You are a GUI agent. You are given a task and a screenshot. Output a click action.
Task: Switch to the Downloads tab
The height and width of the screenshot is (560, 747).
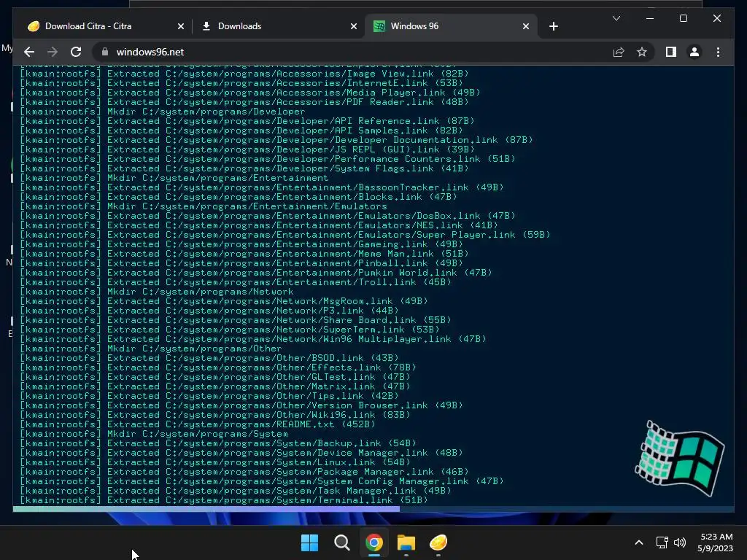(278, 26)
